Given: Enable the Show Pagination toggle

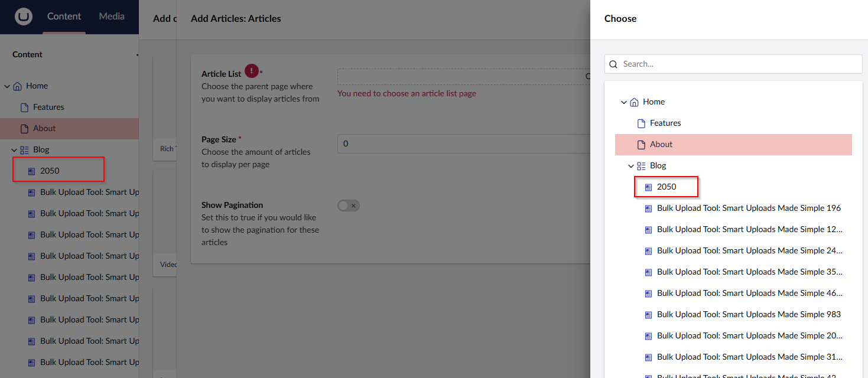Looking at the screenshot, I should (x=349, y=206).
